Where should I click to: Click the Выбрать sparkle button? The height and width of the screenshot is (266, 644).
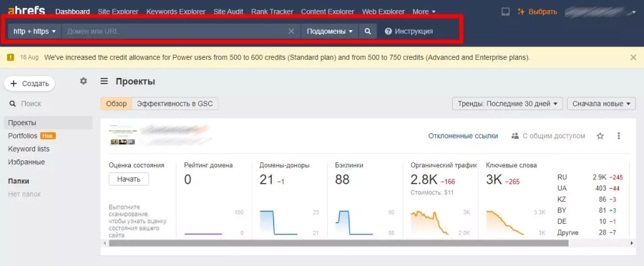[537, 11]
